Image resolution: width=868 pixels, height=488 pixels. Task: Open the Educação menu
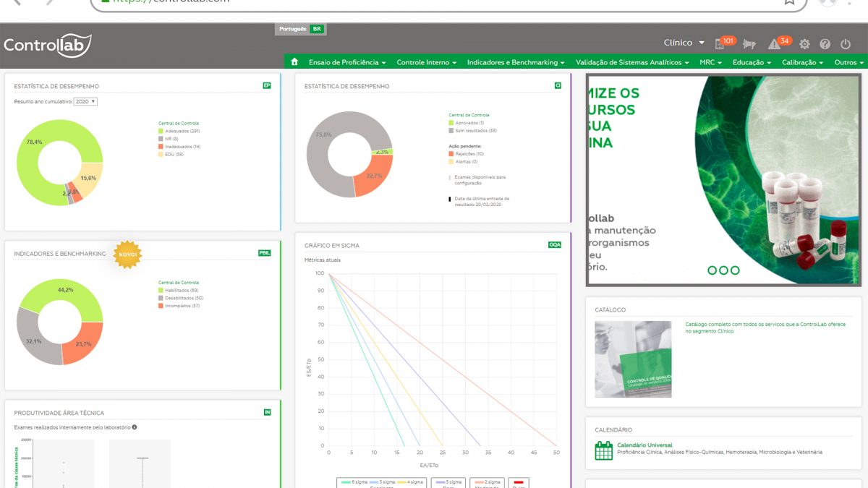point(752,63)
